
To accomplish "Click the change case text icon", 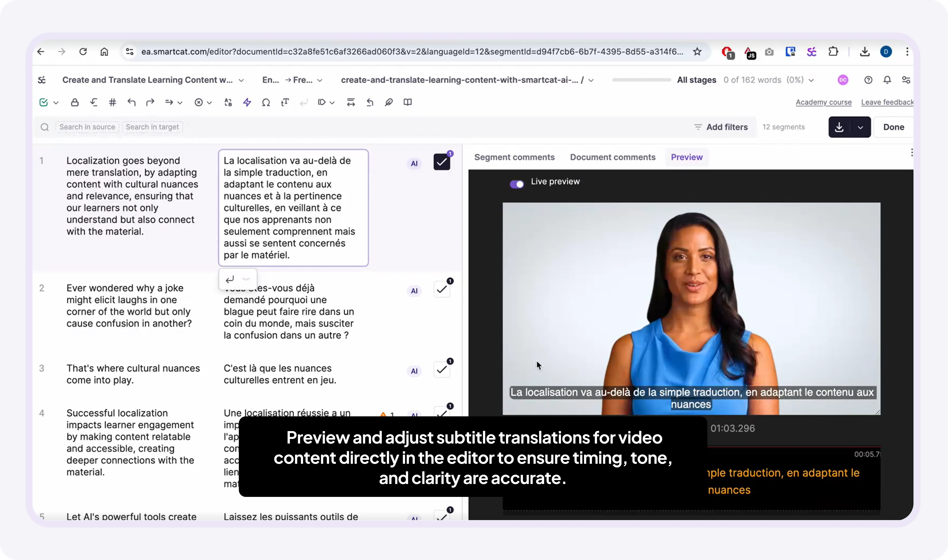I will tap(285, 102).
